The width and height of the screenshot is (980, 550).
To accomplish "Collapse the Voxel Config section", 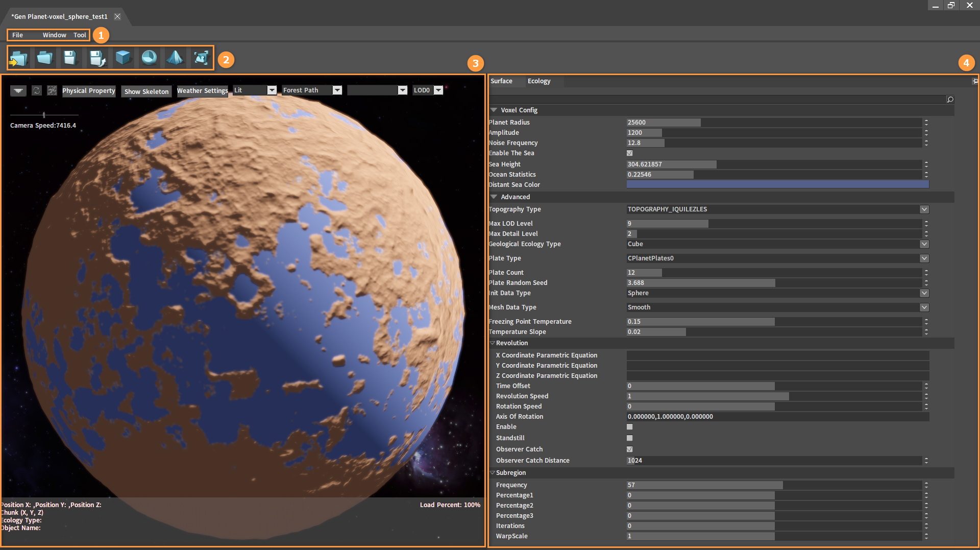I will [494, 110].
